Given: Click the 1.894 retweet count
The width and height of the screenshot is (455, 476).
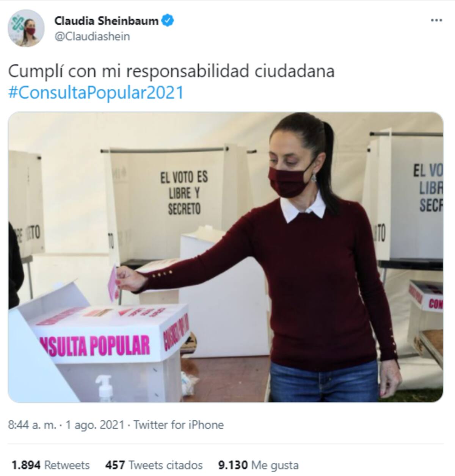Looking at the screenshot, I should coord(26,465).
